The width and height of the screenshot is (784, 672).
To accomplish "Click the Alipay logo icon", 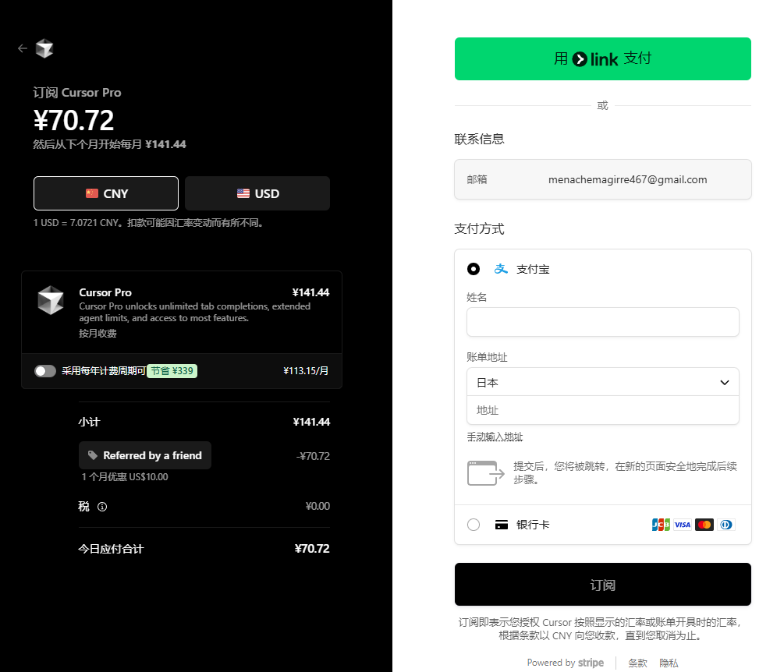I will pos(501,269).
